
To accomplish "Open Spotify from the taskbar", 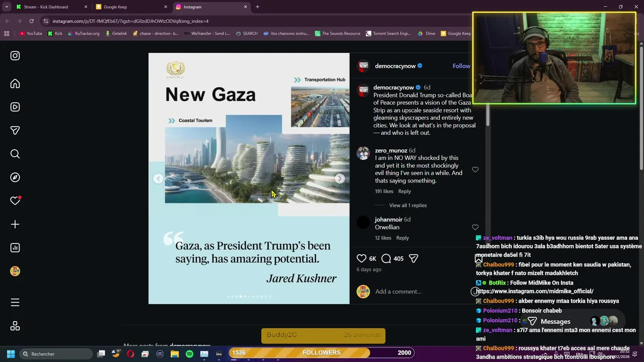I will point(189,354).
